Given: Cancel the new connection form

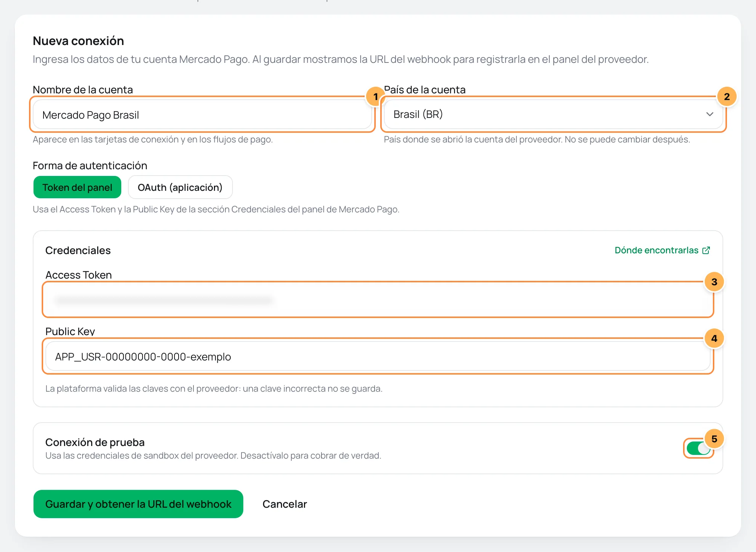Looking at the screenshot, I should (285, 504).
